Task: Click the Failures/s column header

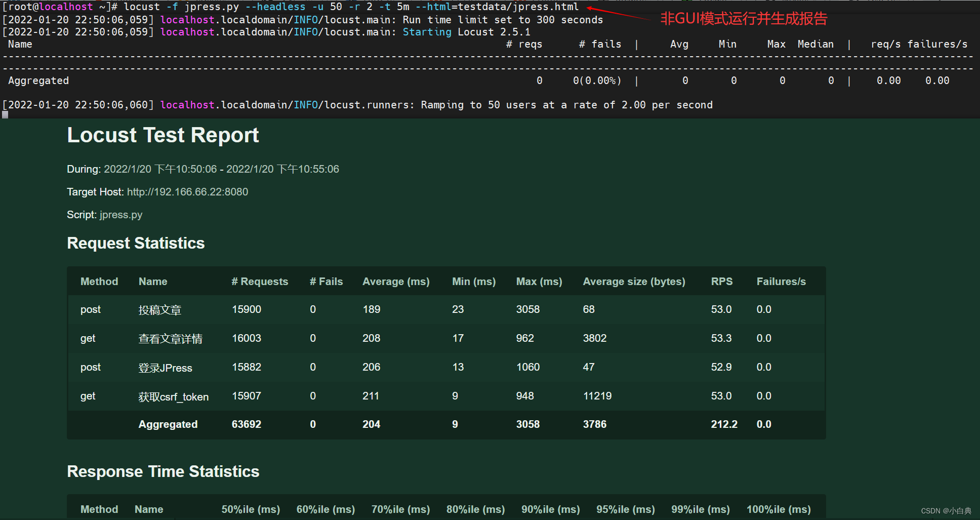Action: tap(781, 282)
